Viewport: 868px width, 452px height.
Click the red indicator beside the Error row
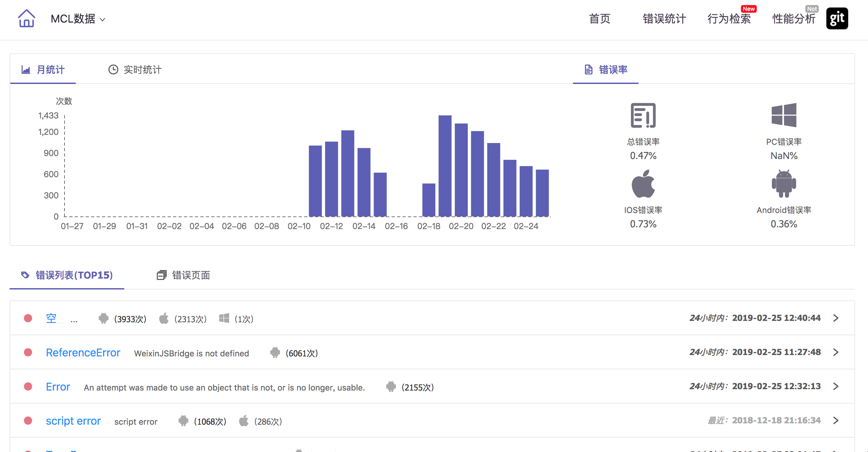[28, 386]
